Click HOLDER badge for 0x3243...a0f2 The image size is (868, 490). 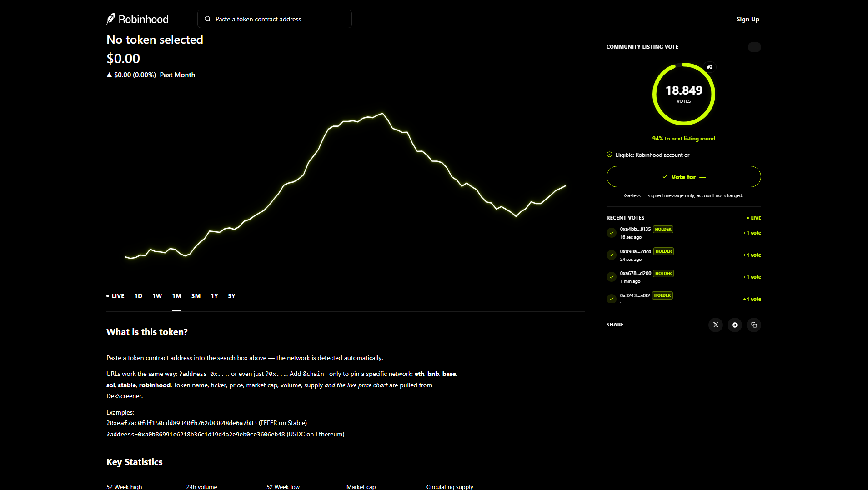[x=662, y=295]
